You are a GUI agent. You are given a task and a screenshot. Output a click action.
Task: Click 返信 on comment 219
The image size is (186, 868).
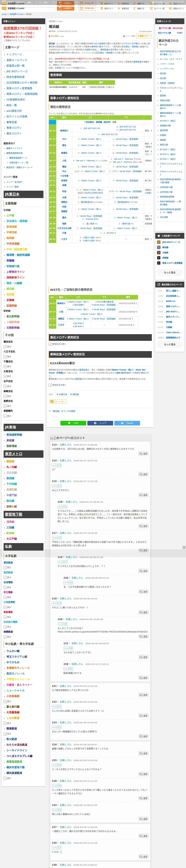click(143, 571)
